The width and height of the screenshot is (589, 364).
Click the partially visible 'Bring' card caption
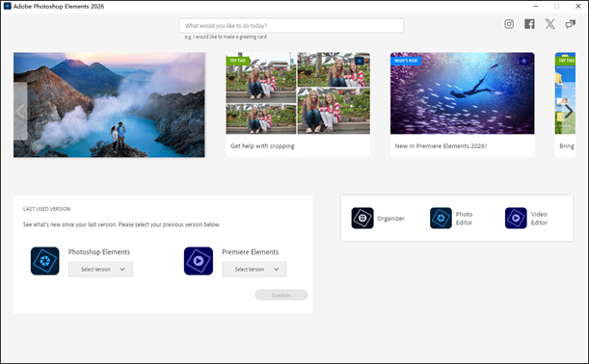click(x=567, y=146)
